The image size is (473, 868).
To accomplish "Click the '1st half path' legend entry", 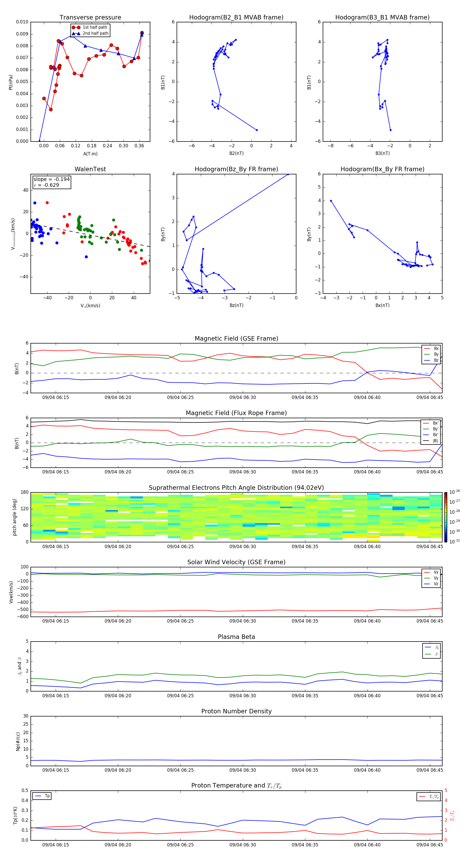I will tap(90, 27).
